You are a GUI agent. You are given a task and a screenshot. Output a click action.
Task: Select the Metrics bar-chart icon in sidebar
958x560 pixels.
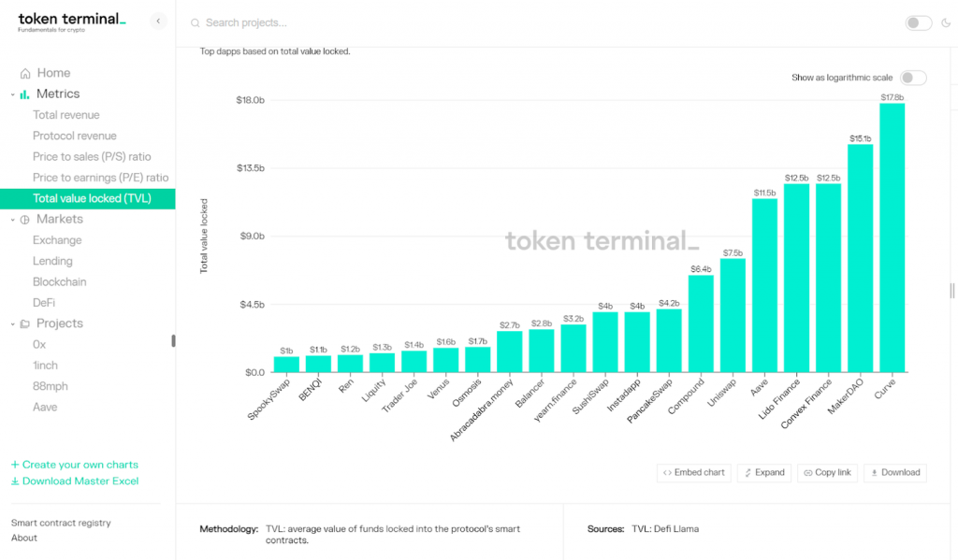pyautogui.click(x=22, y=93)
